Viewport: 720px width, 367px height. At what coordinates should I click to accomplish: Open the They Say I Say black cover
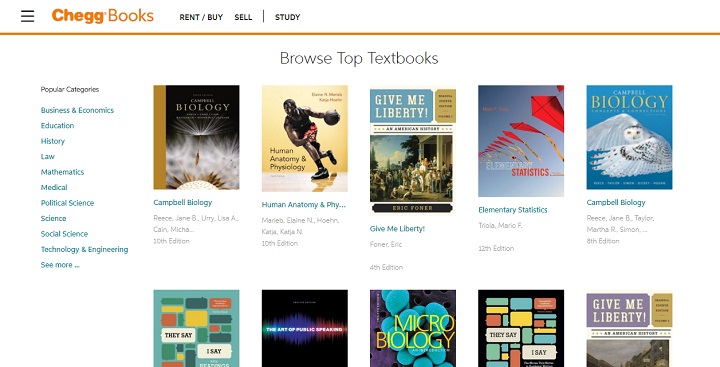521,328
